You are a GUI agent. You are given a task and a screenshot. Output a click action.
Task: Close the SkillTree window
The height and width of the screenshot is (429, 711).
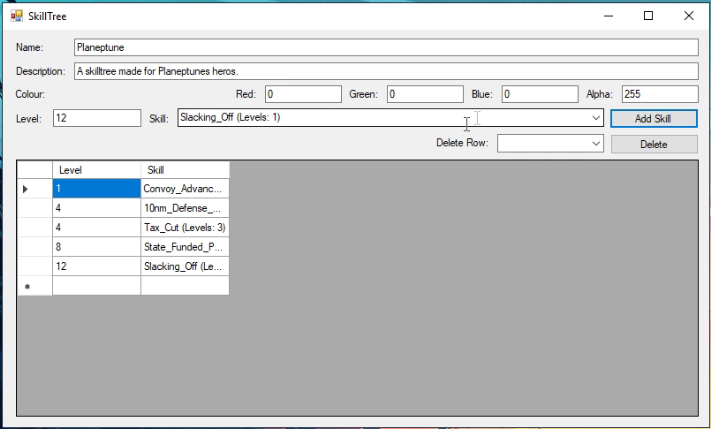coord(688,16)
